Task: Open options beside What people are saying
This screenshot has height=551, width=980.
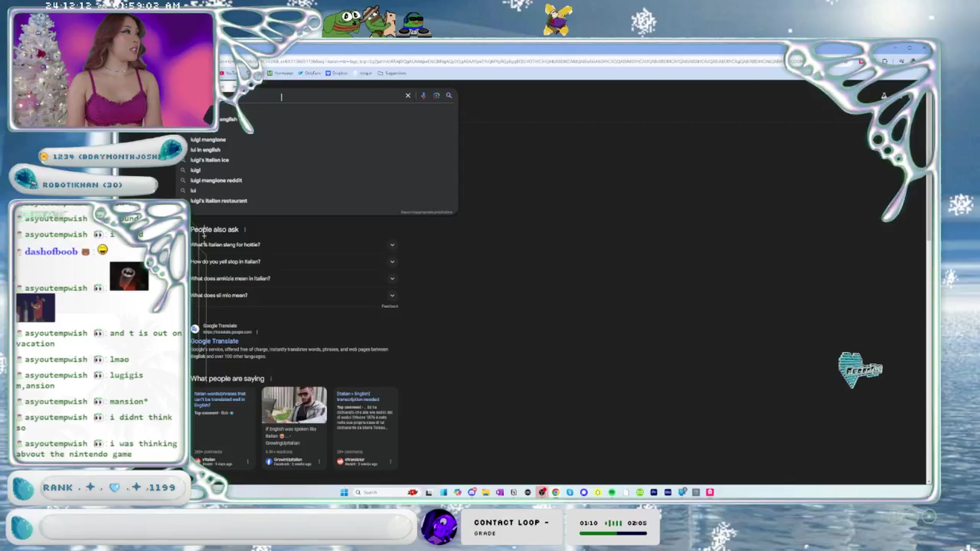Action: 271,379
